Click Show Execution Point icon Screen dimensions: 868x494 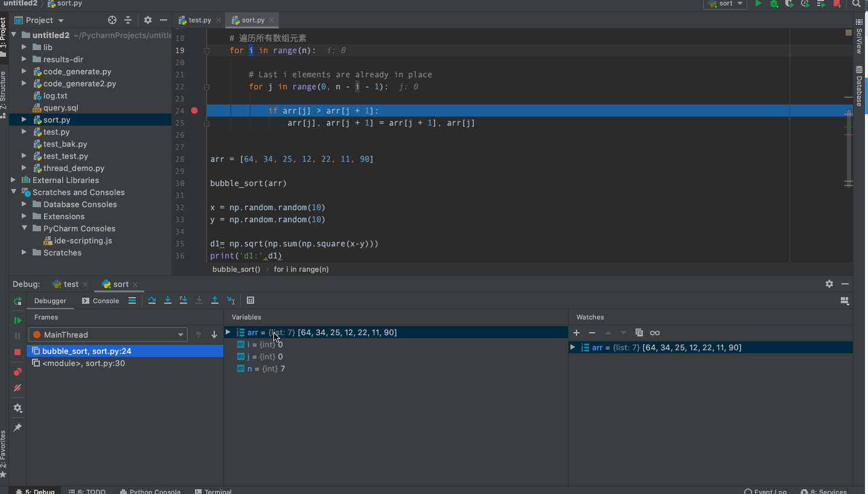point(132,300)
